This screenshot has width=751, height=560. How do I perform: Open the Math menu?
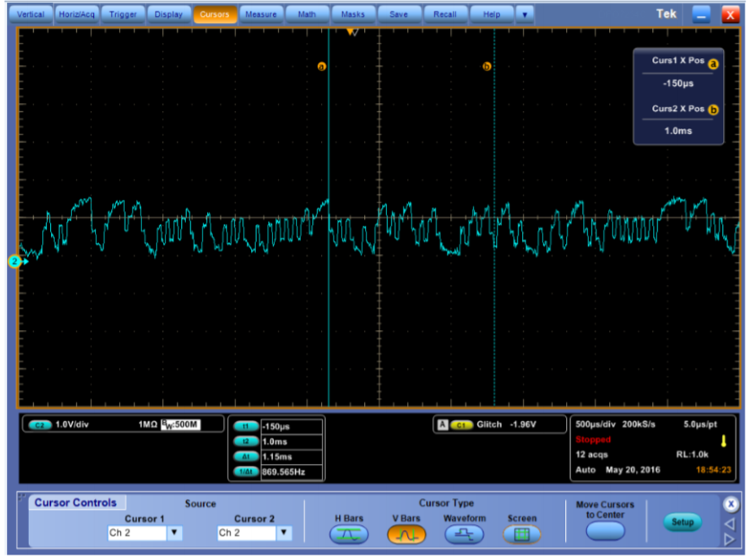coord(307,14)
